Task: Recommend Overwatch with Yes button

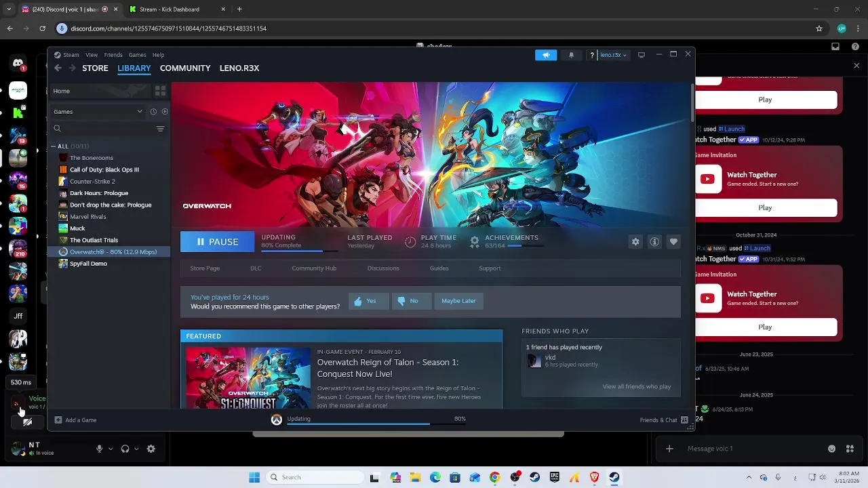Action: (x=369, y=301)
